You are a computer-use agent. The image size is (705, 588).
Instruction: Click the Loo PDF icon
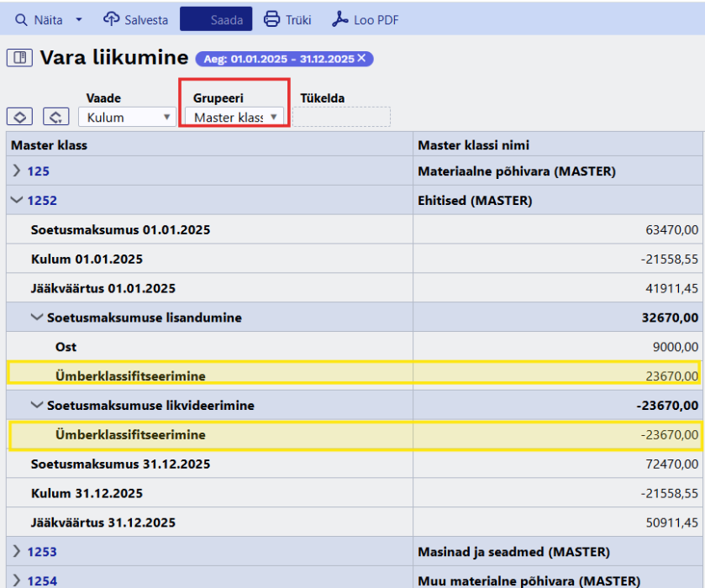[340, 18]
